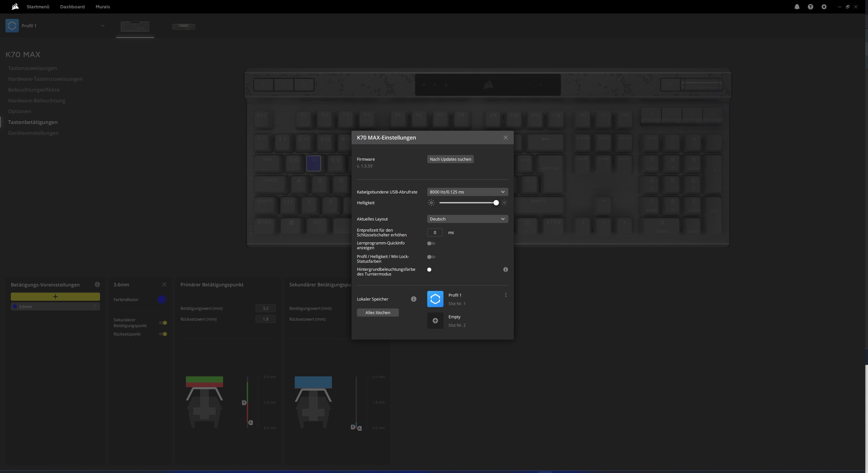Image resolution: width=868 pixels, height=473 pixels.
Task: Open the Aktuelles Layout dropdown
Action: [x=467, y=219]
